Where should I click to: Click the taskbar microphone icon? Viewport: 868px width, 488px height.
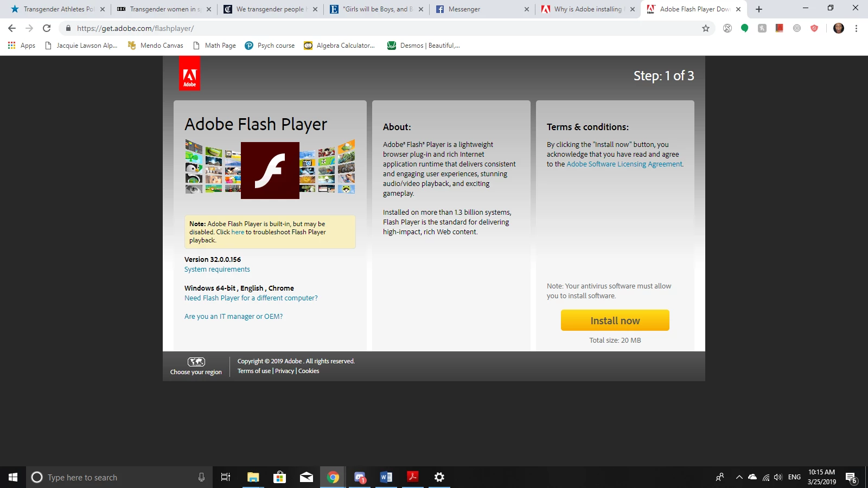(201, 477)
